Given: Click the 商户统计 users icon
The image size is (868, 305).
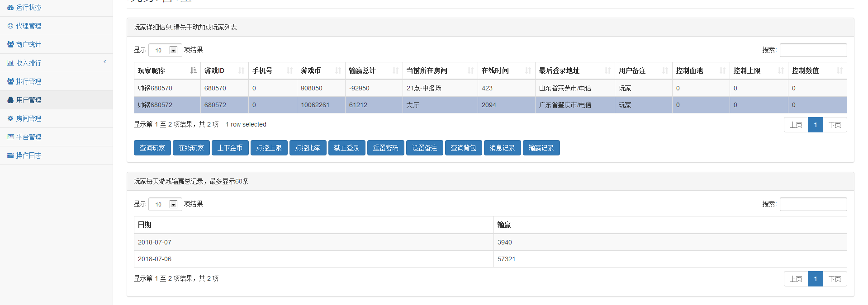Looking at the screenshot, I should 10,45.
